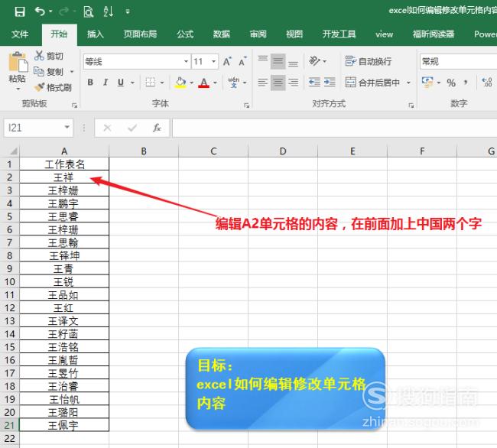497x448 pixels.
Task: Click the Borders icon
Action: pyautogui.click(x=150, y=83)
